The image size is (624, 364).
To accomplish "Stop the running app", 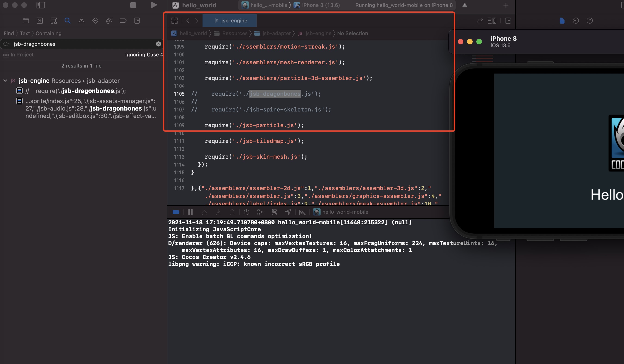I will (x=133, y=5).
